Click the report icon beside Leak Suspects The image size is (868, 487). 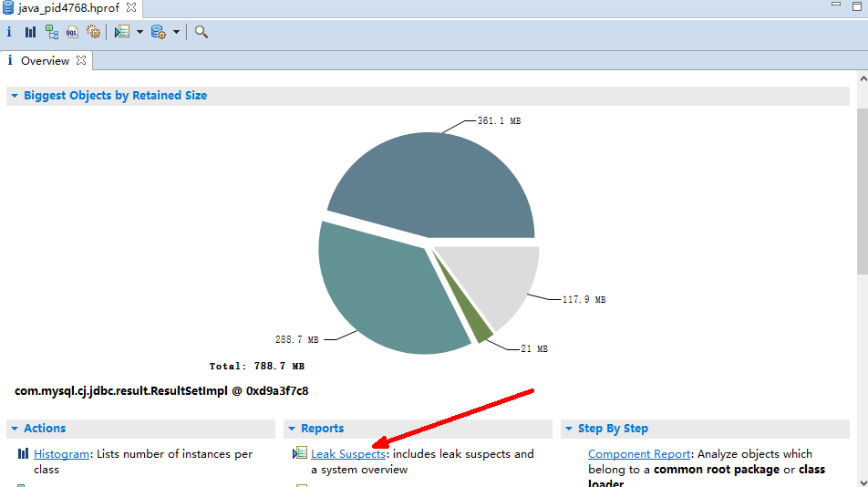299,453
